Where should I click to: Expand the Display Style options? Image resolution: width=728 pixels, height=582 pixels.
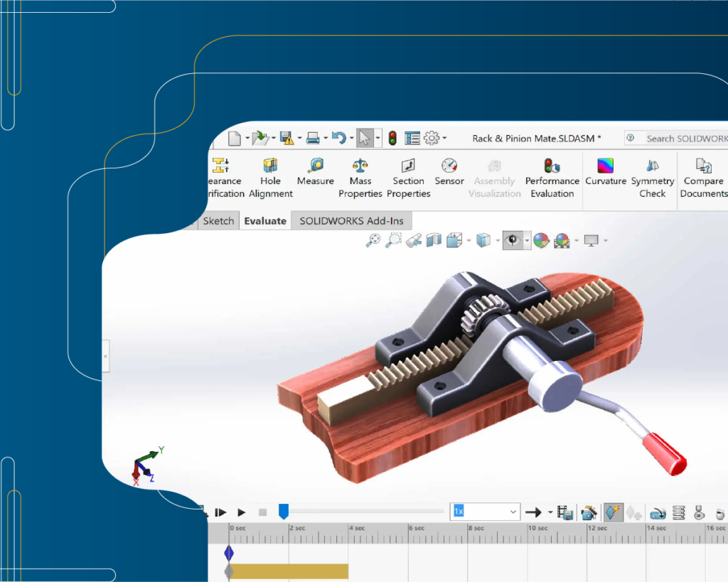pyautogui.click(x=497, y=240)
